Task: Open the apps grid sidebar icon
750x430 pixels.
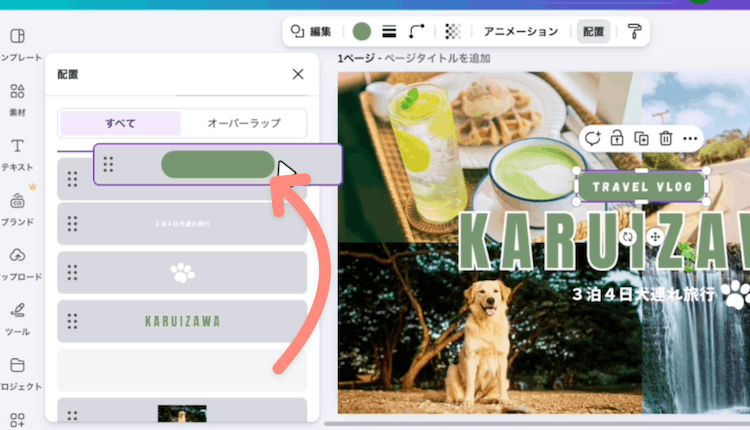Action: [x=18, y=420]
